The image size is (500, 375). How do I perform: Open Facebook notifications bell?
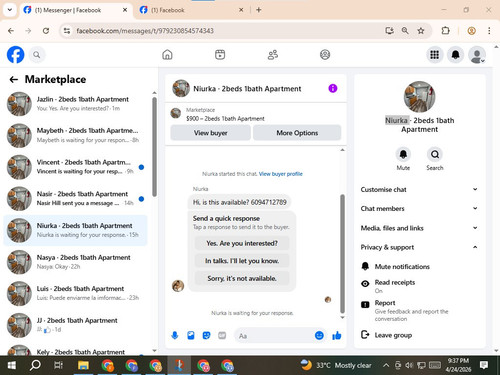[456, 55]
